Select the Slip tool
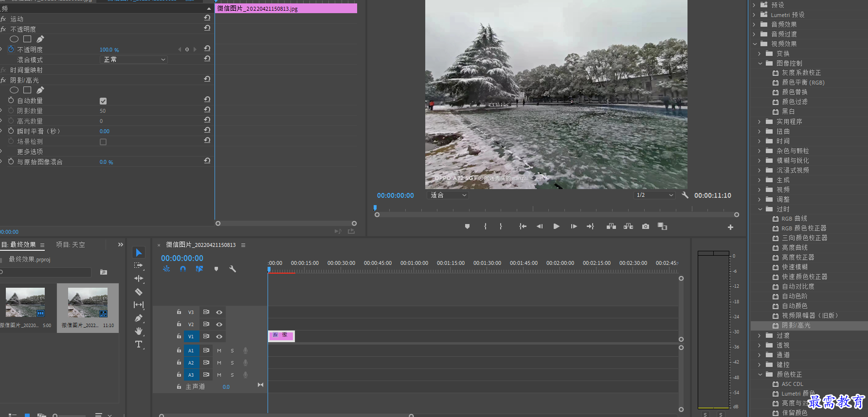The width and height of the screenshot is (868, 417). (x=139, y=305)
